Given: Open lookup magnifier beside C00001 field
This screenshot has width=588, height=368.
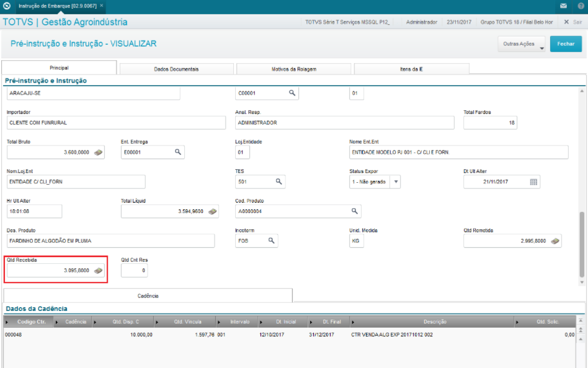Looking at the screenshot, I should click(x=292, y=93).
